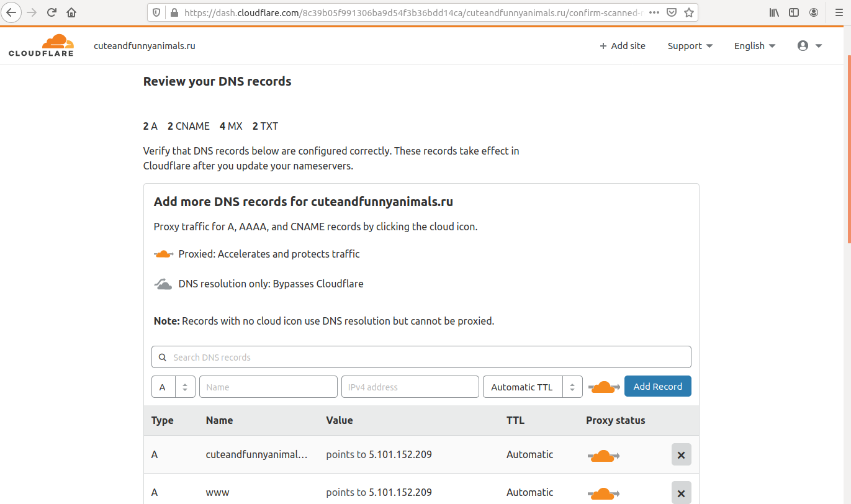Toggle proxy cloud in new record row
Screen dimensions: 851x504
[603, 387]
